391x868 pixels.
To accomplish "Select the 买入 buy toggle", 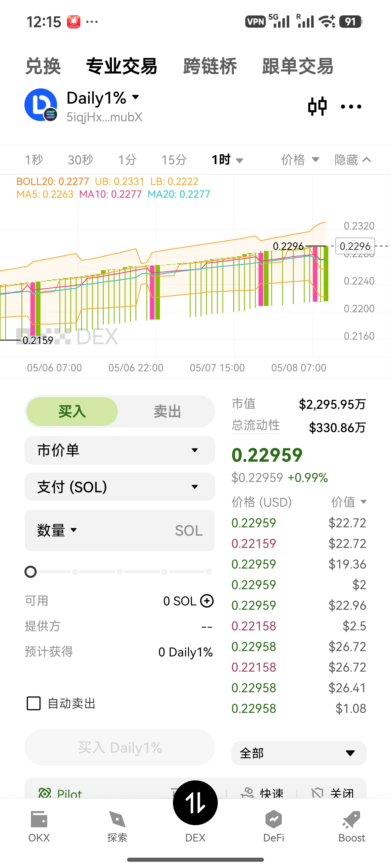I will point(72,411).
